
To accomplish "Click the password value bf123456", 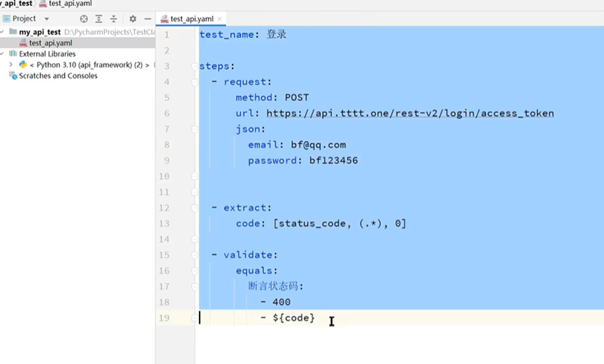I will coord(334,160).
